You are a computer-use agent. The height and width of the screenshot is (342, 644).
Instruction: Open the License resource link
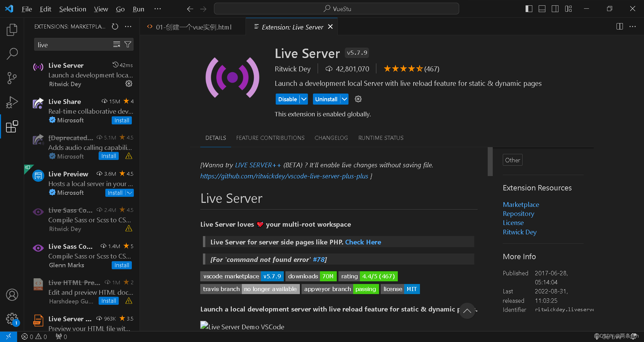click(513, 223)
